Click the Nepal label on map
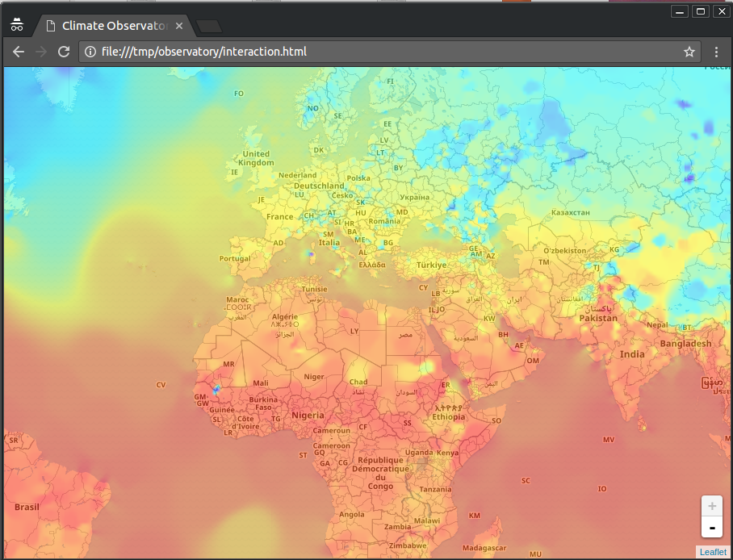Screen dimensions: 733x560 pos(657,325)
